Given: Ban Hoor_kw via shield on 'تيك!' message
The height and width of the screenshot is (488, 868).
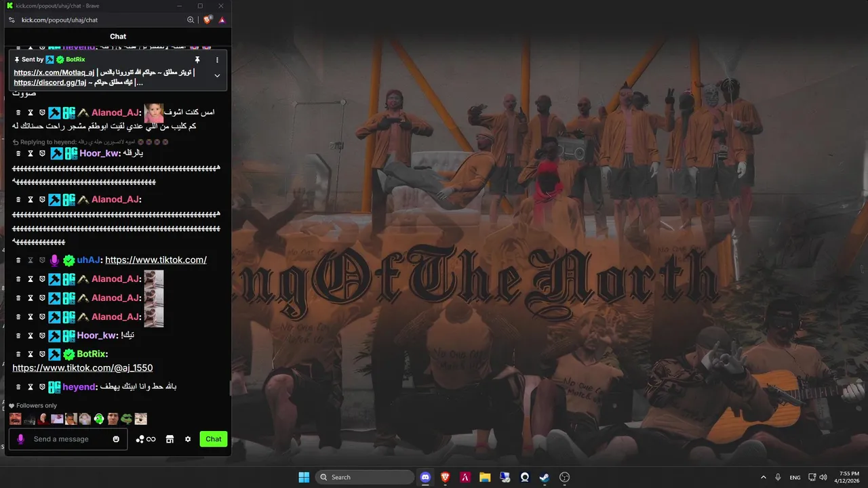Looking at the screenshot, I should [41, 335].
